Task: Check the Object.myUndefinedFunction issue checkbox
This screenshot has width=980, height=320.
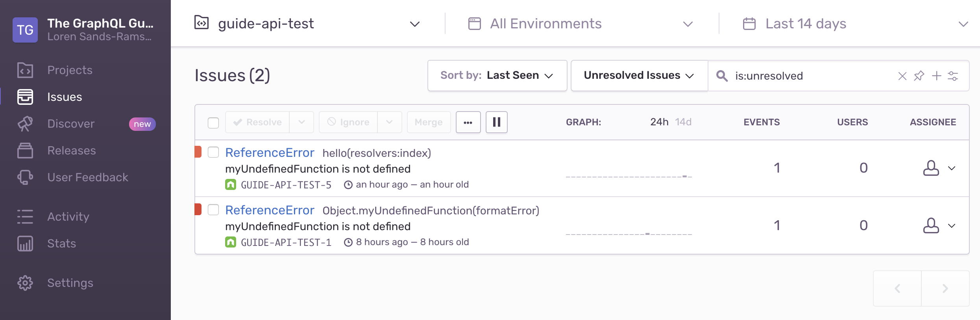Action: (213, 210)
